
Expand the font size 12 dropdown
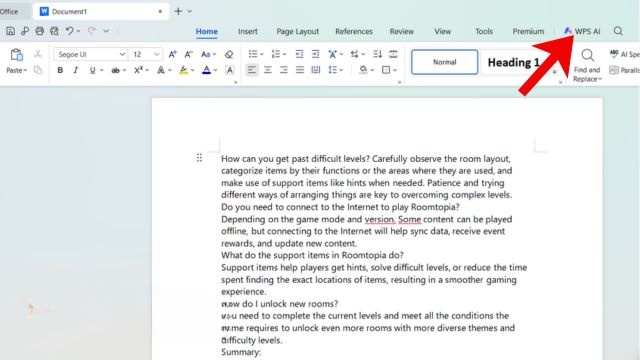[156, 54]
